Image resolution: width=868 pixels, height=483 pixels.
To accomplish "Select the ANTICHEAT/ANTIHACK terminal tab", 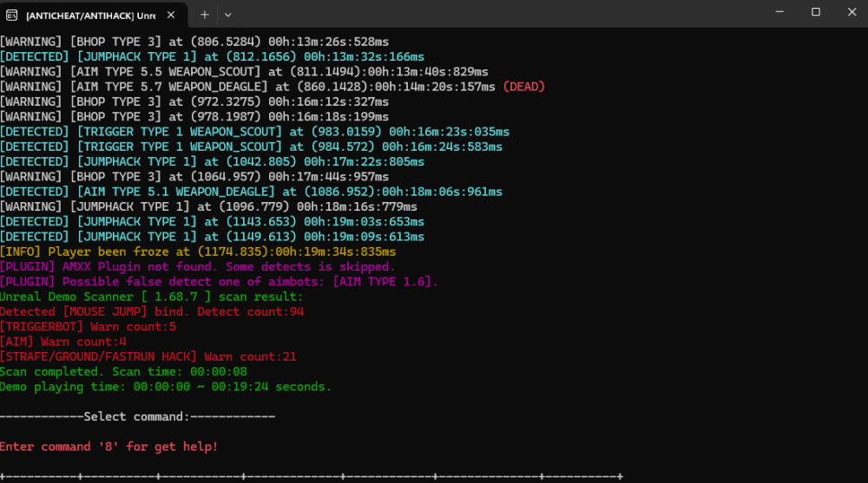I will pyautogui.click(x=93, y=15).
